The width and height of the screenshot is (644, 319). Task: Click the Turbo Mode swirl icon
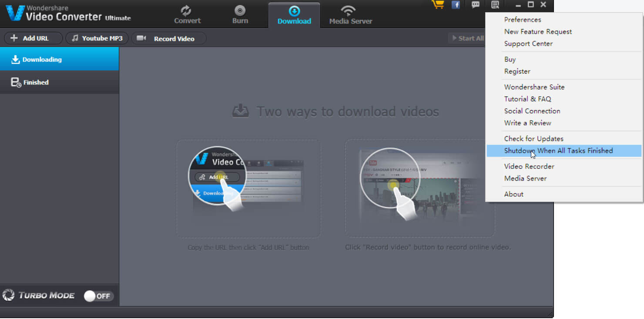point(8,295)
